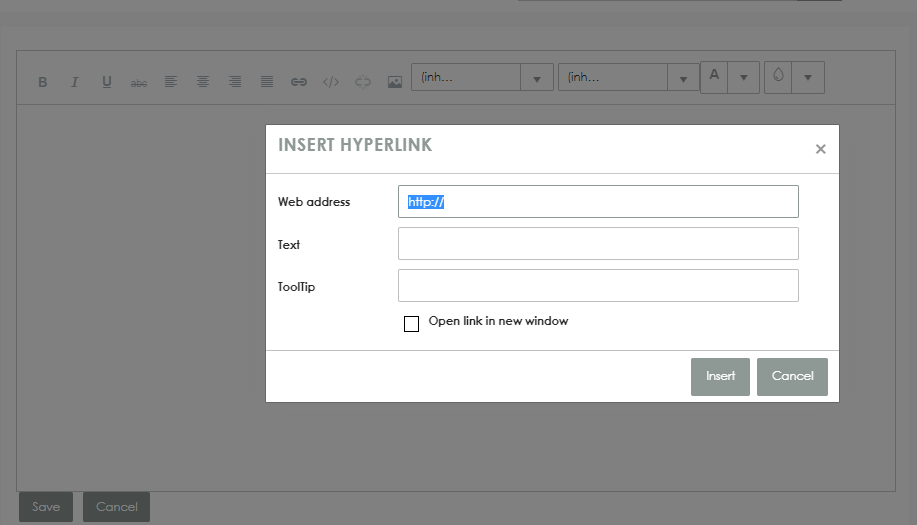Click the font color A button
The image size is (917, 525).
click(714, 77)
